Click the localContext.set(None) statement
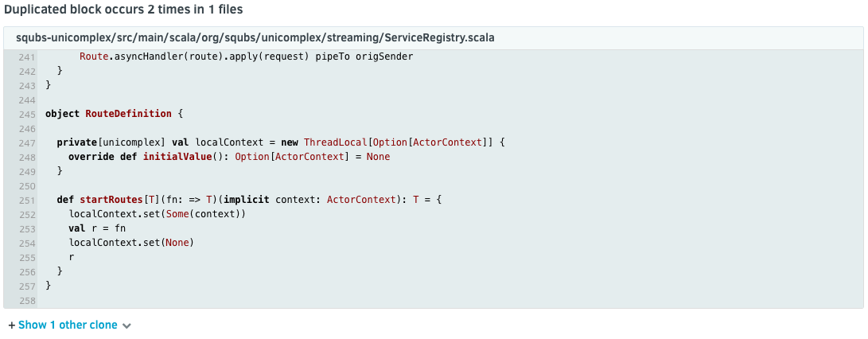Viewport: 868px width, 339px height. [131, 242]
